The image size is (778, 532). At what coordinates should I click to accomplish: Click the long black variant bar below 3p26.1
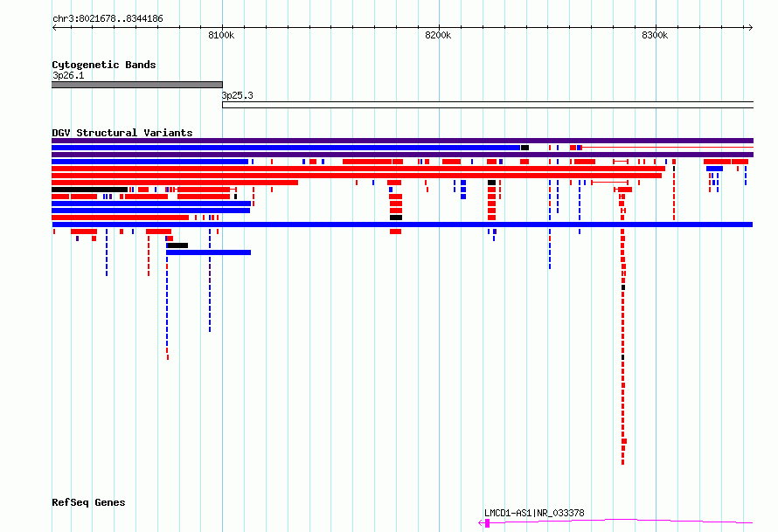(x=90, y=190)
